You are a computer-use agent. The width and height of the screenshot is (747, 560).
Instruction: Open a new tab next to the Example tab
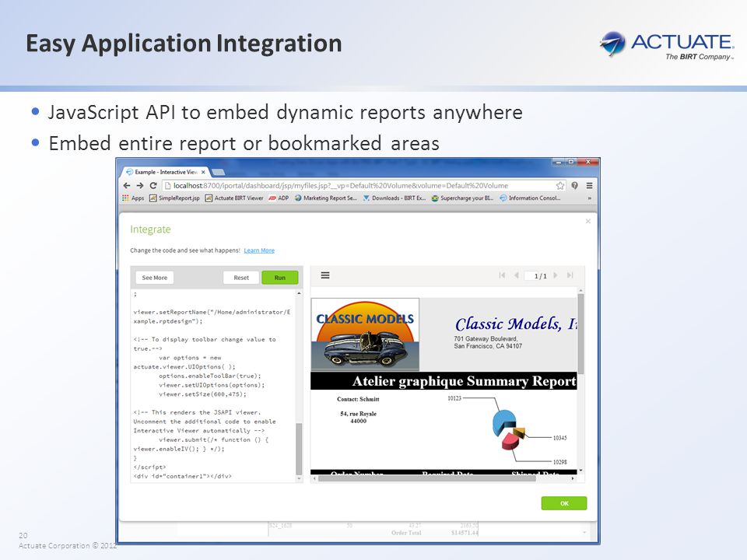pos(218,172)
